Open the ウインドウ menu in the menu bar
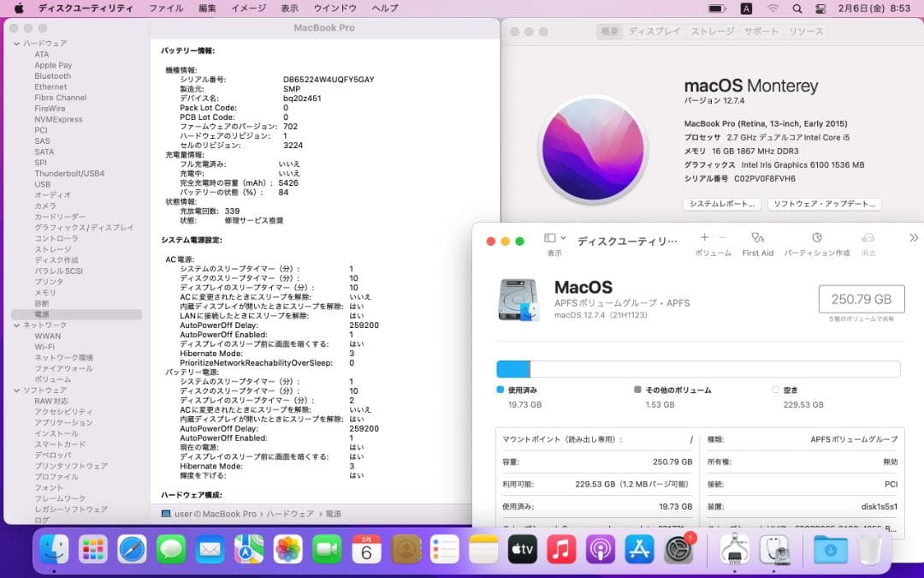The height and width of the screenshot is (578, 924). click(334, 8)
